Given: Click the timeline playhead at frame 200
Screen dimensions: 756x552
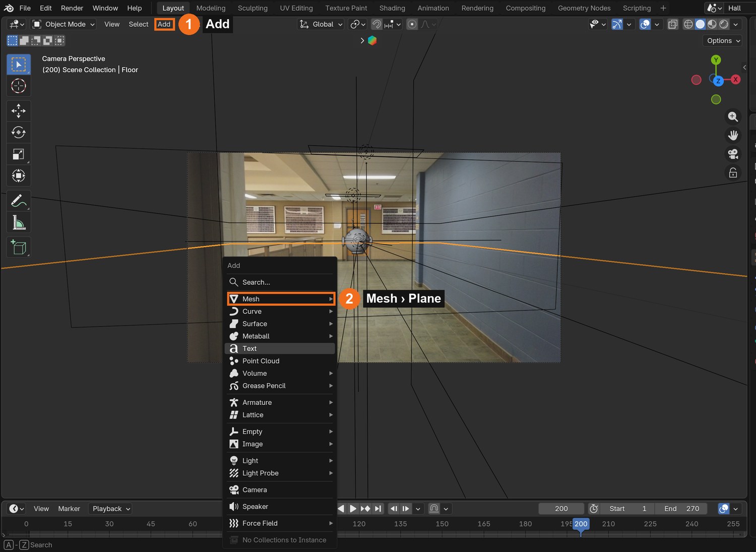Looking at the screenshot, I should pyautogui.click(x=581, y=524).
